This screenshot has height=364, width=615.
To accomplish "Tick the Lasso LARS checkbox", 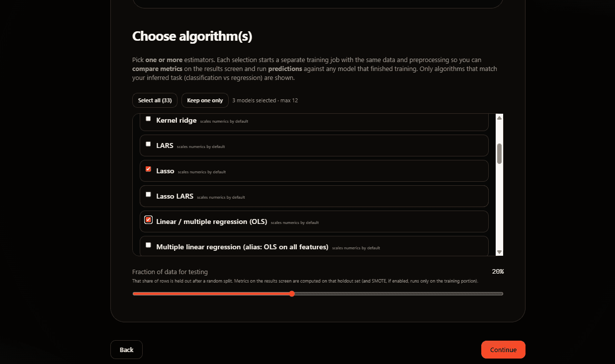I will point(148,195).
